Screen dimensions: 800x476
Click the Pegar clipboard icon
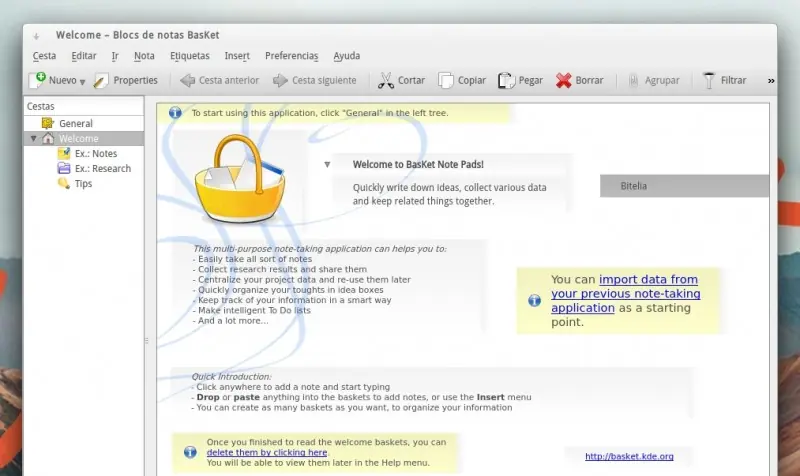point(506,80)
